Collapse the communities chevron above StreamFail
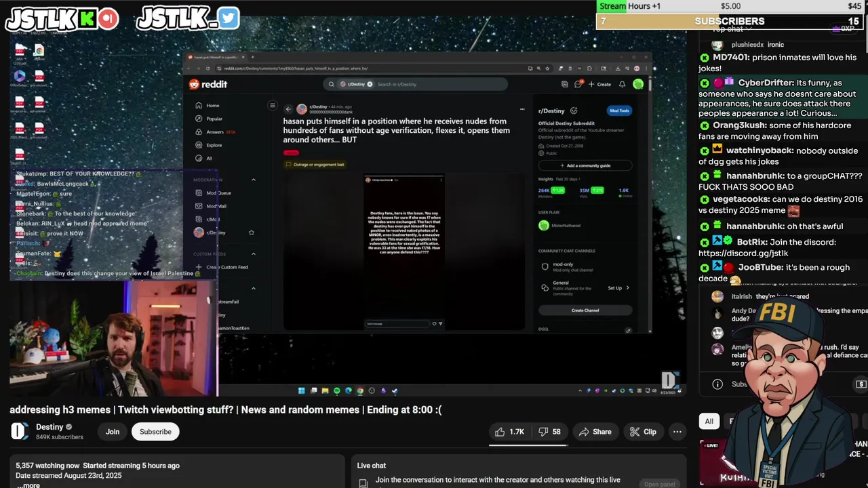The width and height of the screenshot is (868, 488). (254, 288)
